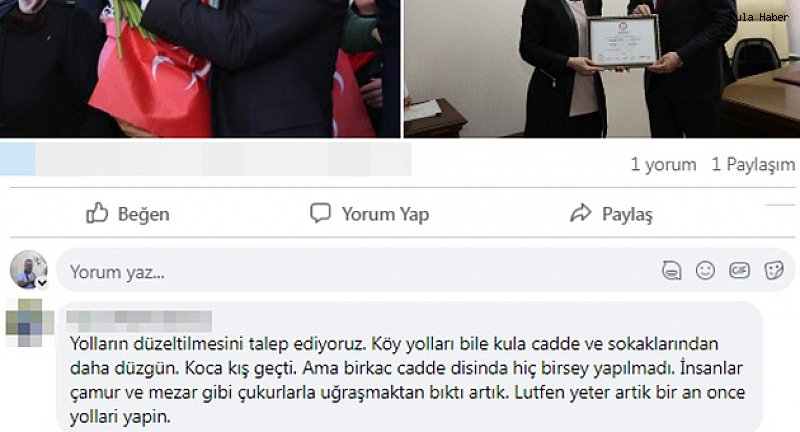Click the Yorum Yap text label
800x432 pixels.
tap(385, 214)
